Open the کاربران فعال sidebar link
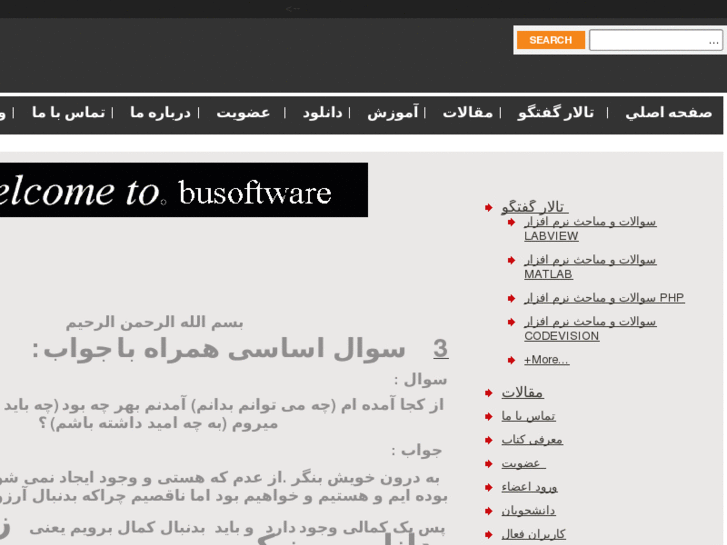 point(534,534)
